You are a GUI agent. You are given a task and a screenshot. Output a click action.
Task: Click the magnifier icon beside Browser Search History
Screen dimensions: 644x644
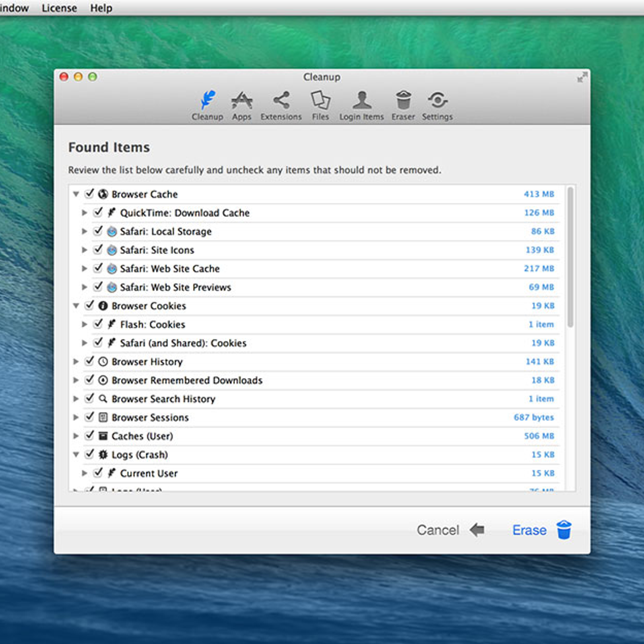(x=103, y=398)
